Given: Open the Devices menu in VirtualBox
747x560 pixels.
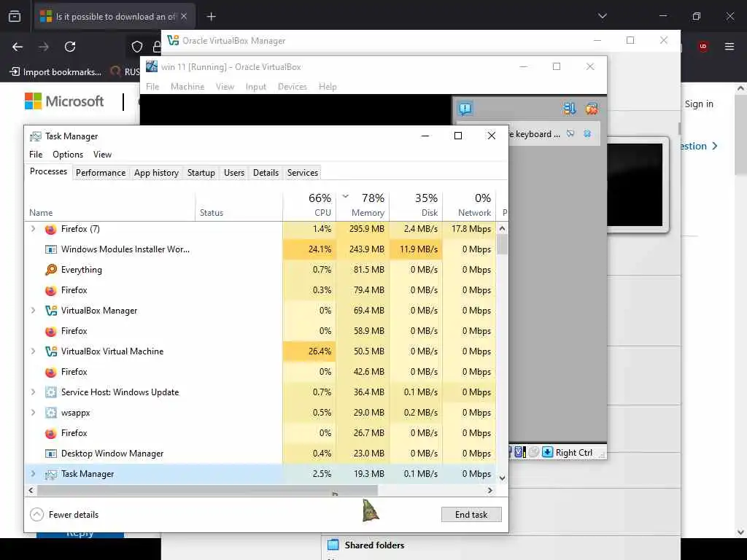Looking at the screenshot, I should (292, 87).
